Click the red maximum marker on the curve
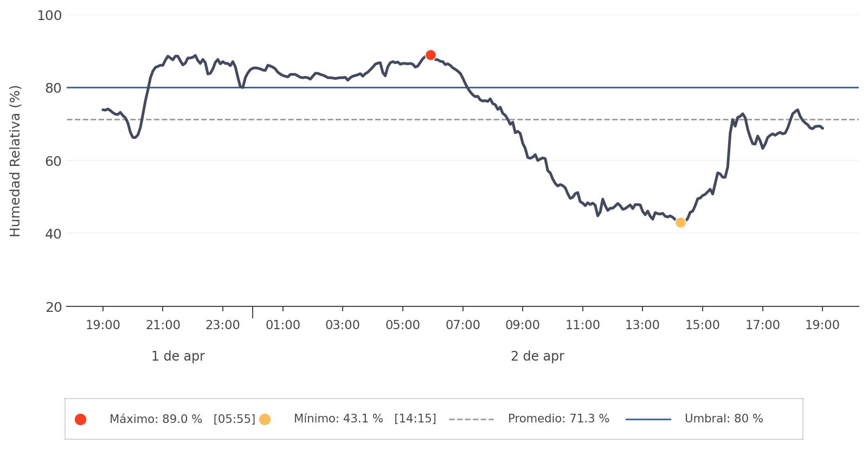The image size is (868, 449). coord(430,55)
